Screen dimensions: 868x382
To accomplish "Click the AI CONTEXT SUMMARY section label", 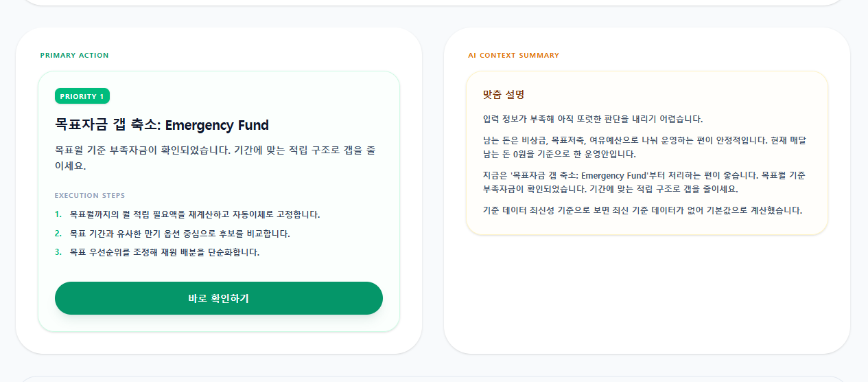I will click(x=513, y=56).
